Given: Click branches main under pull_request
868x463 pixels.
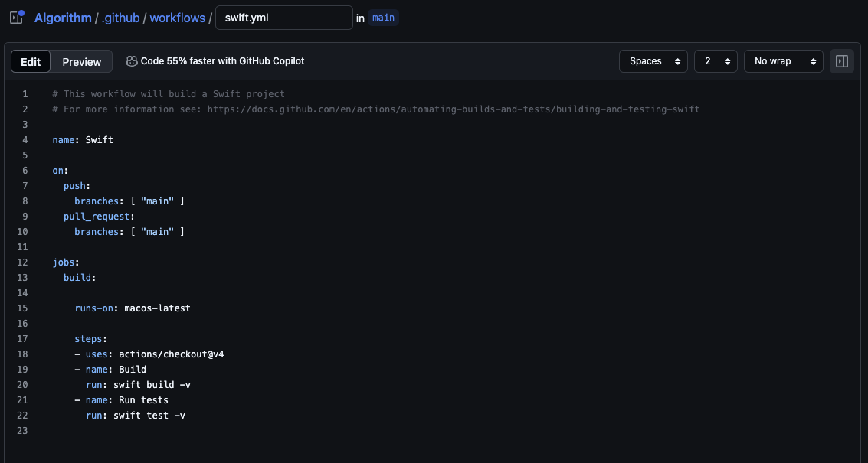Looking at the screenshot, I should pyautogui.click(x=129, y=232).
